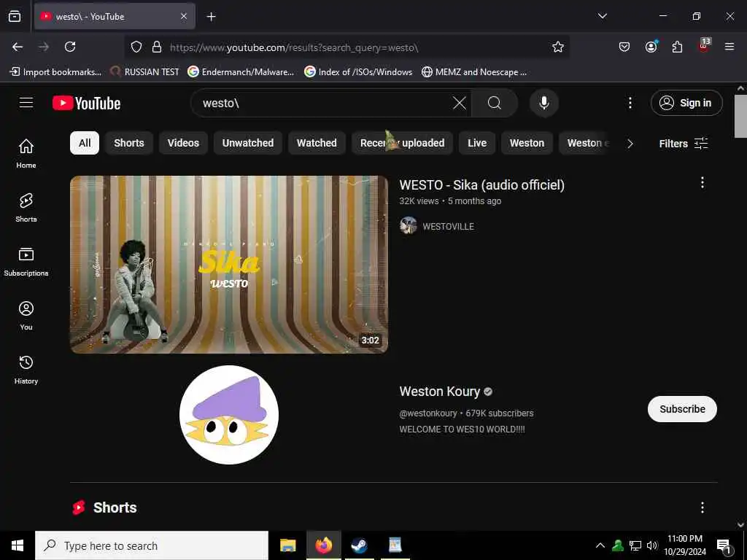Select the Watched filter chip
Screen dimensions: 747x560
click(317, 143)
